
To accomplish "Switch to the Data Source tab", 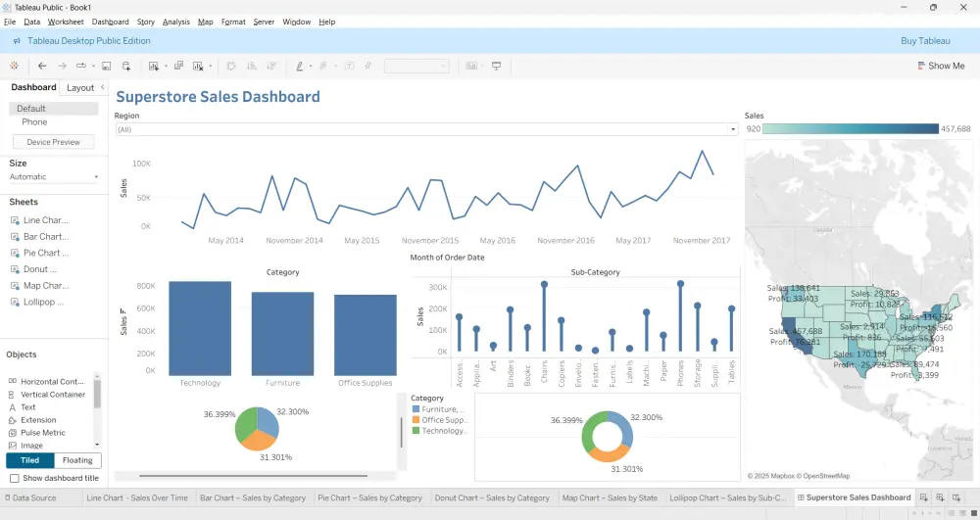I will tap(30, 497).
